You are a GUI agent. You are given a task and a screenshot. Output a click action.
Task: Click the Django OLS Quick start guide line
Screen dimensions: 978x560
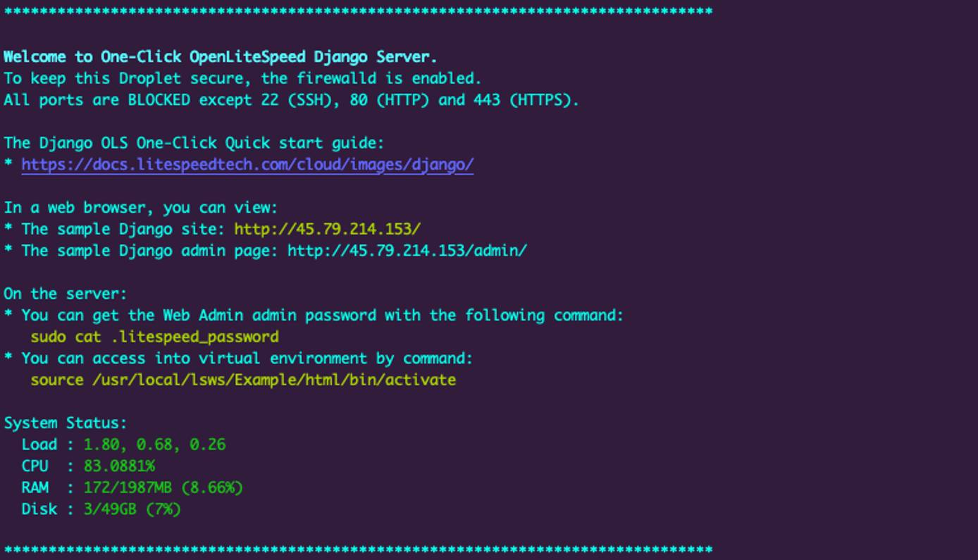coord(194,143)
